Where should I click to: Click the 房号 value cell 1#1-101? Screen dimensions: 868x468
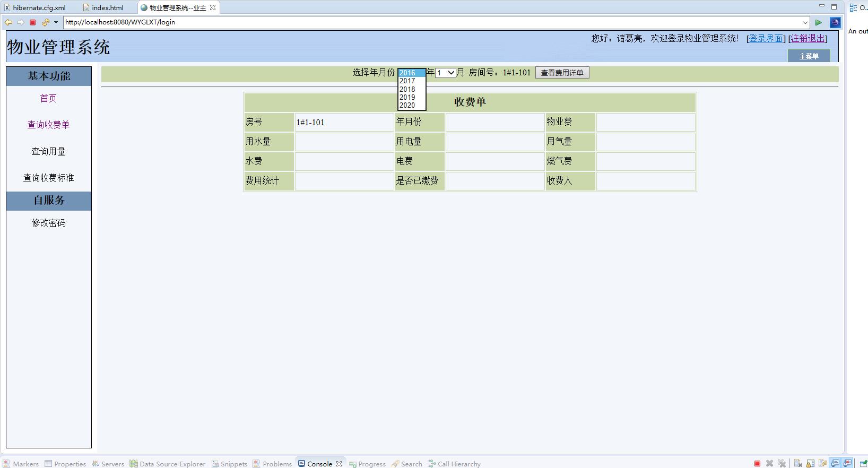click(344, 122)
